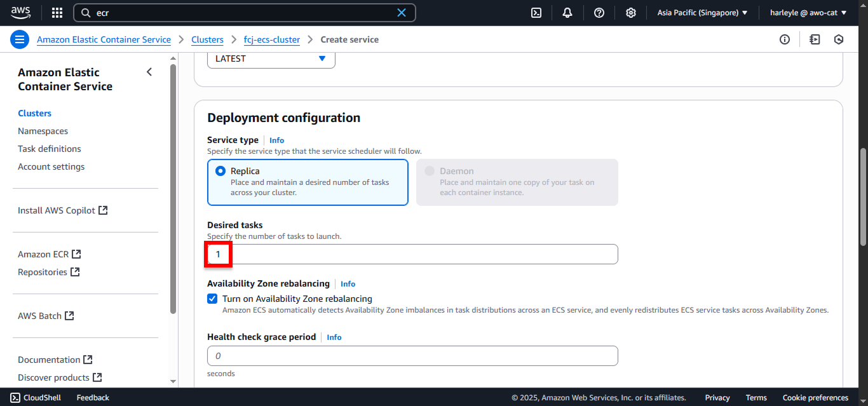Collapse the Amazon Elastic Container Service sidebar
Viewport: 868px width, 406px height.
(x=149, y=72)
